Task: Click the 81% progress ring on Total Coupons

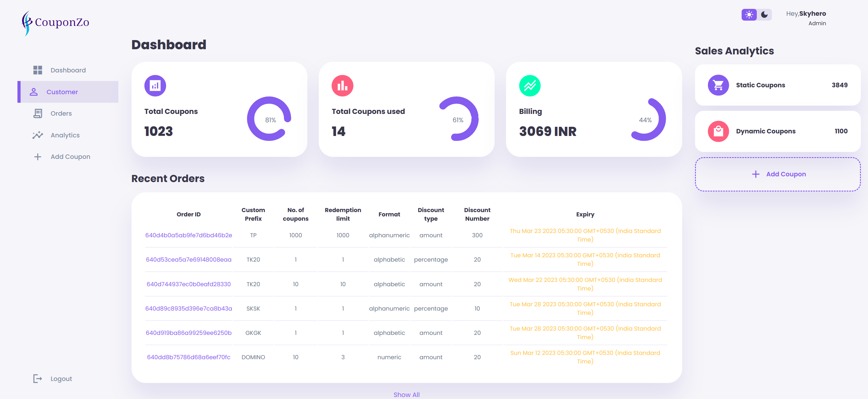Action: (x=270, y=119)
